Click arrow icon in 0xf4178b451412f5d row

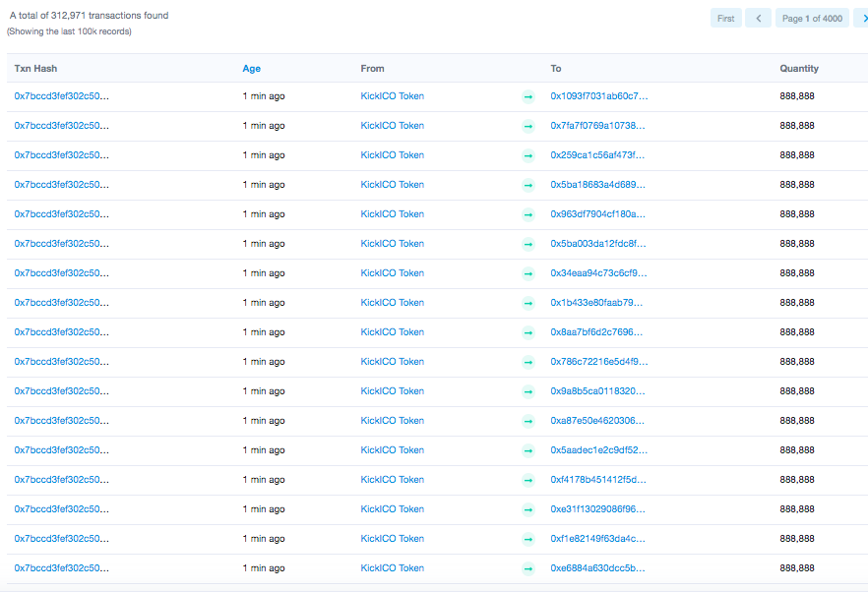(528, 480)
